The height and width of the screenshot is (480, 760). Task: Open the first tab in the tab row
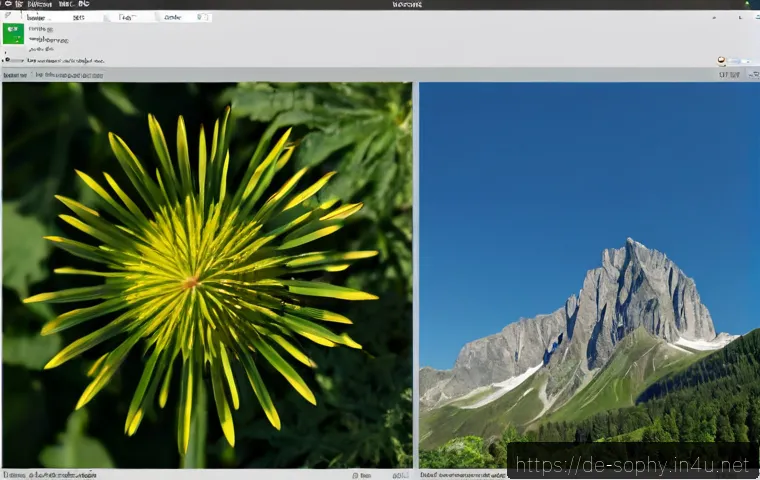36,17
